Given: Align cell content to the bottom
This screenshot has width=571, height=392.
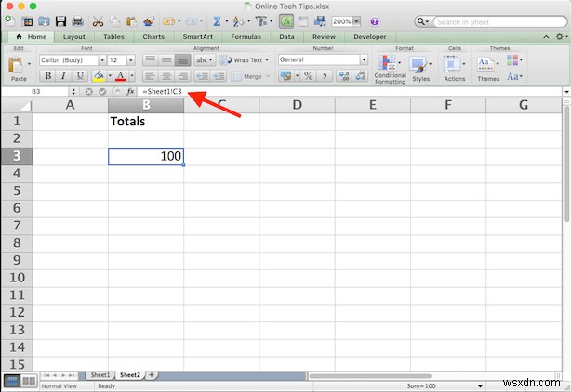Looking at the screenshot, I should tap(182, 60).
